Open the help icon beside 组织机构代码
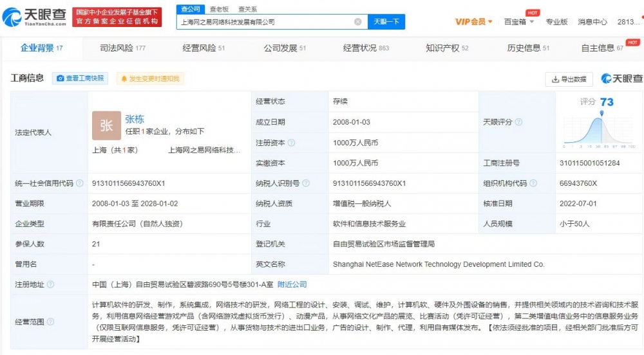 pos(533,183)
